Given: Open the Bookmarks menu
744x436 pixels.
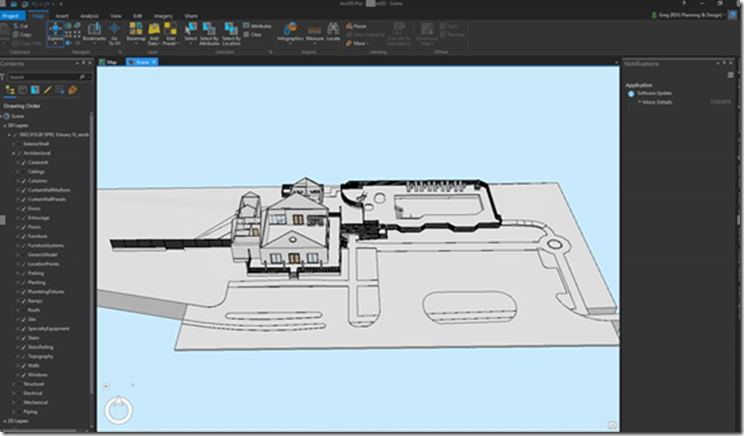Looking at the screenshot, I should tap(94, 33).
